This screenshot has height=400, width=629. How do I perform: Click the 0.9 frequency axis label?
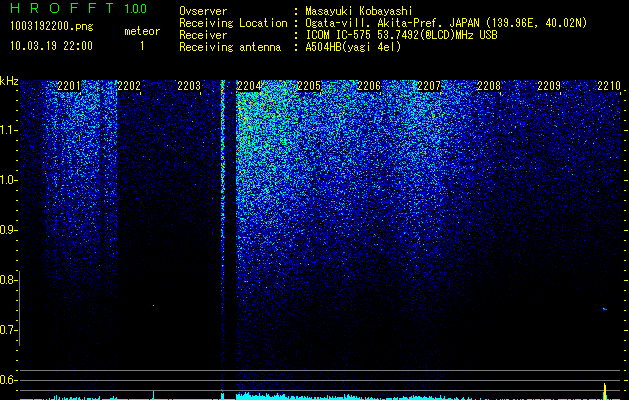pyautogui.click(x=8, y=230)
